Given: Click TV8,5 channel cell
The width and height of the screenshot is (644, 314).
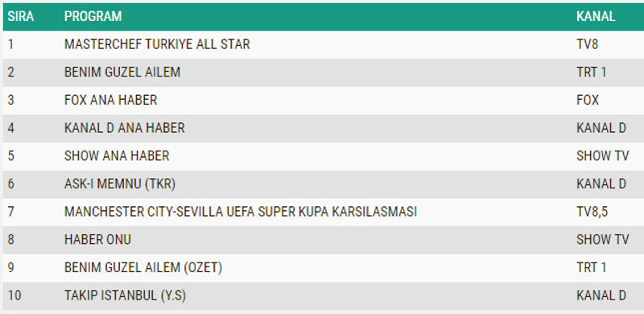Looking at the screenshot, I should [592, 212].
